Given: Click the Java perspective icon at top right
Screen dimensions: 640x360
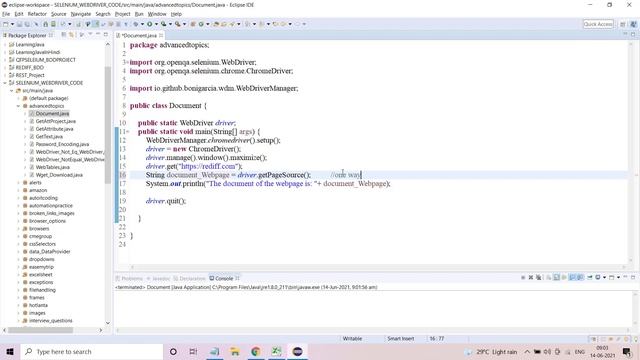Looking at the screenshot, I should (x=633, y=24).
